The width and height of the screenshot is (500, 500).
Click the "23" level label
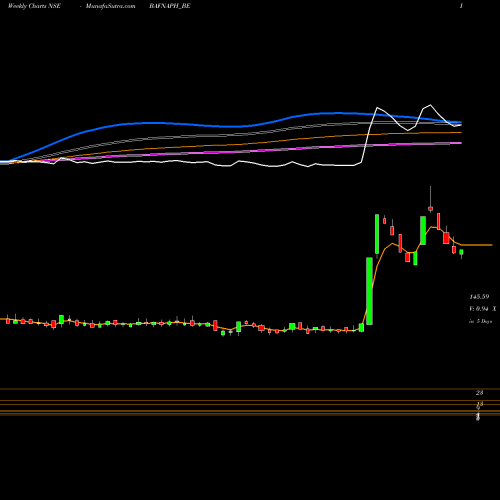480,393
